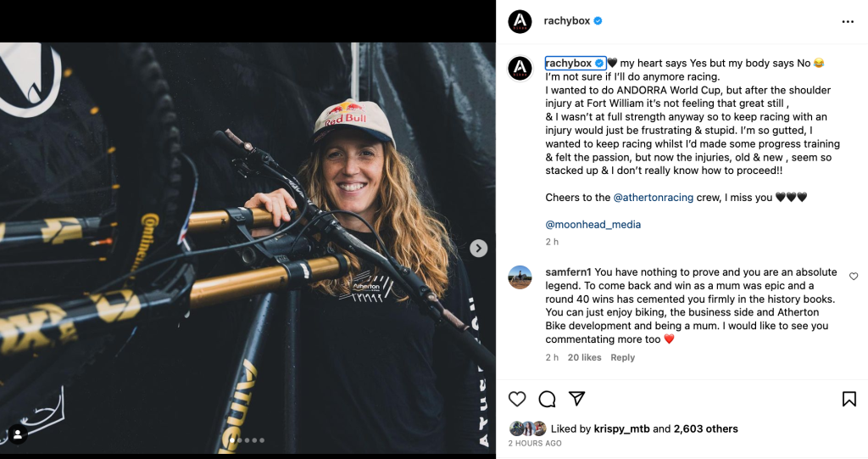
Task: Open the comment bubble icon
Action: [547, 399]
